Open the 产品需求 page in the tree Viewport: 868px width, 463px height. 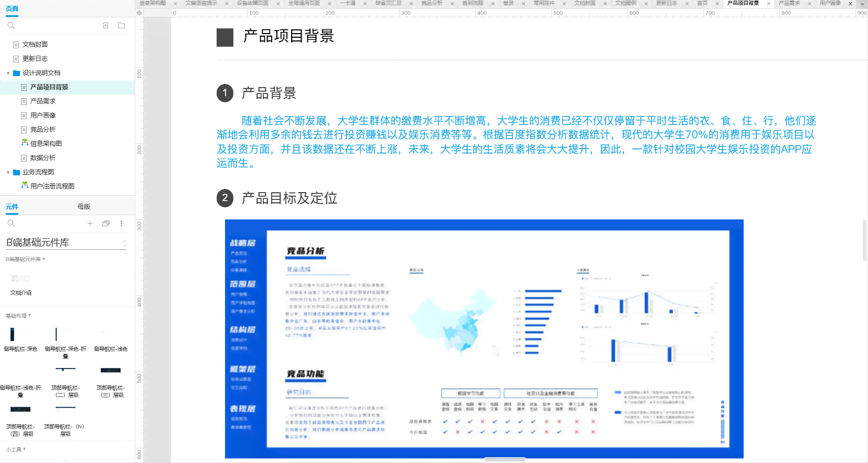click(43, 101)
